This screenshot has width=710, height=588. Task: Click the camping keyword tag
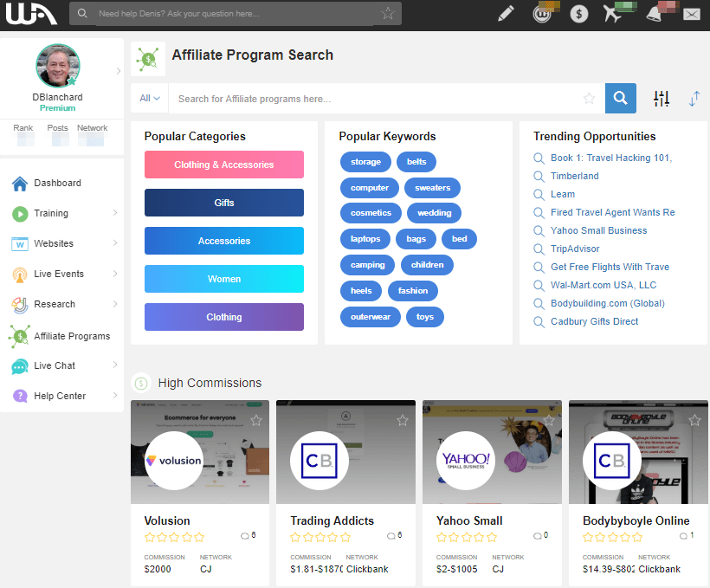point(367,264)
